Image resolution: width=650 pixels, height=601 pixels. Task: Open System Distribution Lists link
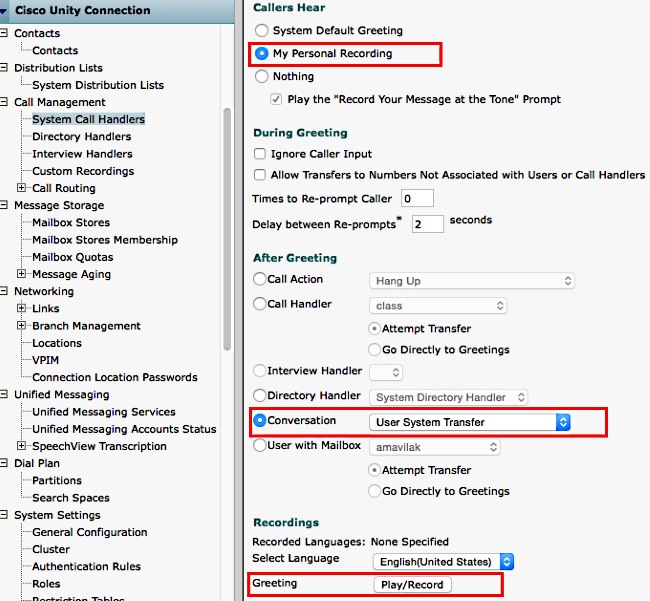pos(98,85)
